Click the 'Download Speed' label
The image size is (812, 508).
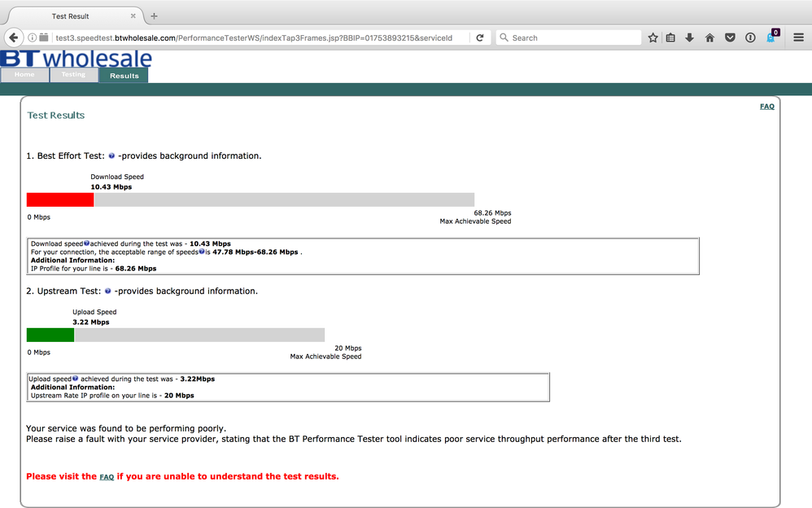(117, 177)
